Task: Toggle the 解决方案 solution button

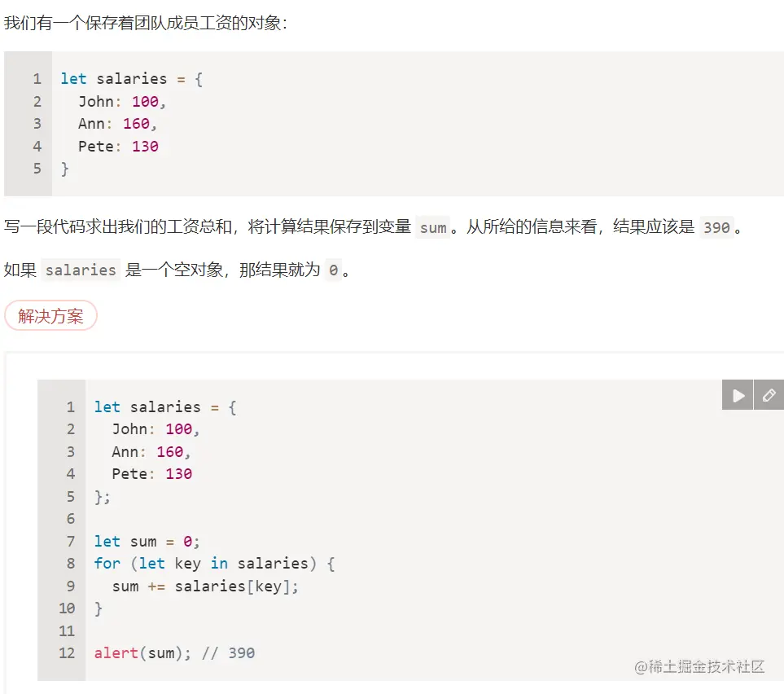Action: coord(50,316)
